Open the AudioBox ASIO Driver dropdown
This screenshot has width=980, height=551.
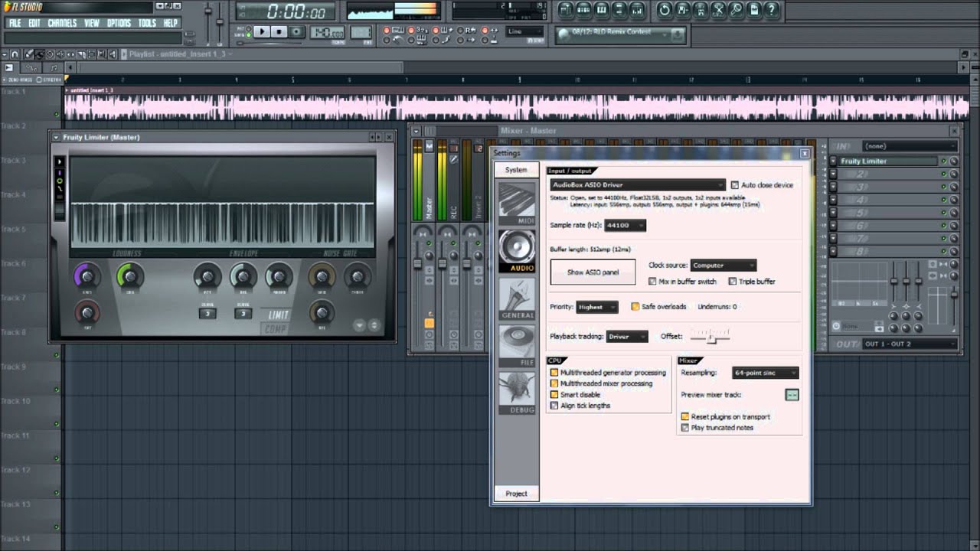click(x=637, y=185)
